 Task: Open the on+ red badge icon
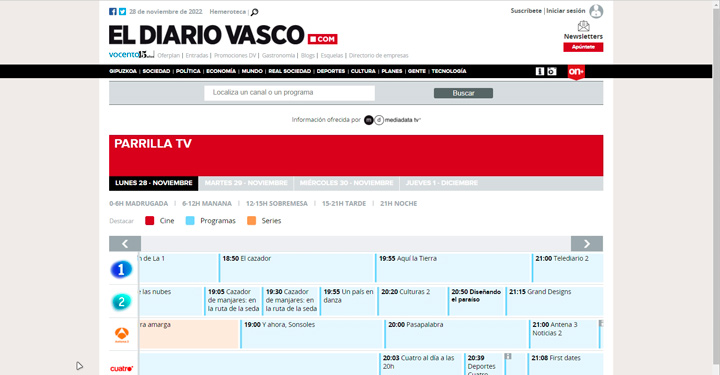click(576, 72)
